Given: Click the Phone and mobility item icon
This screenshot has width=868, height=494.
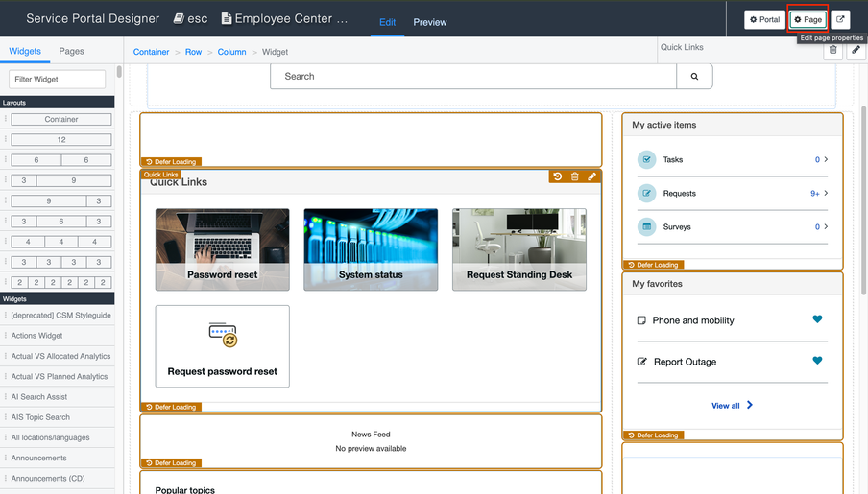Looking at the screenshot, I should 641,320.
